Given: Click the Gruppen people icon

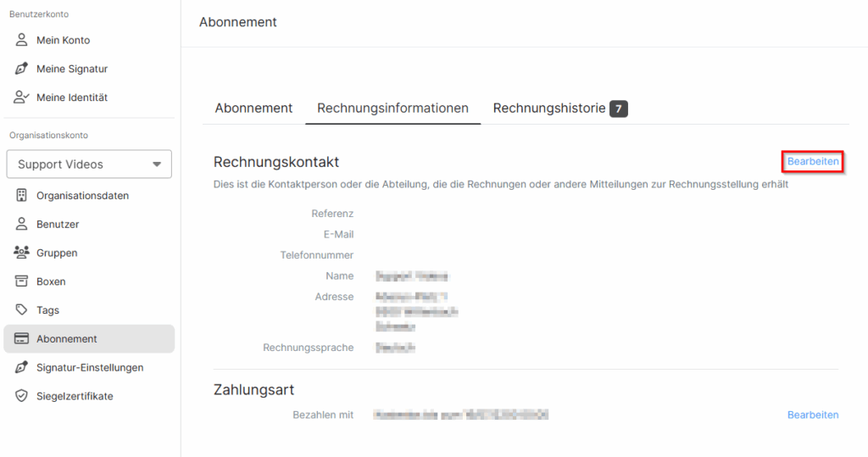Looking at the screenshot, I should pyautogui.click(x=21, y=253).
